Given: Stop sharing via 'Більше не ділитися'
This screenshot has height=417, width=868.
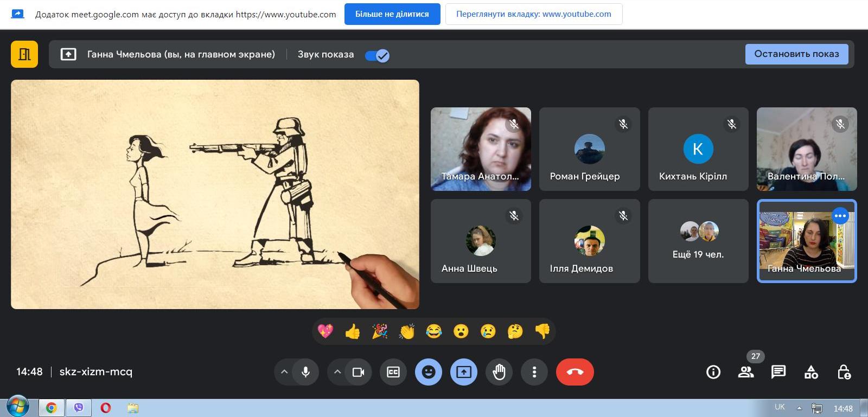Looking at the screenshot, I should 392,14.
